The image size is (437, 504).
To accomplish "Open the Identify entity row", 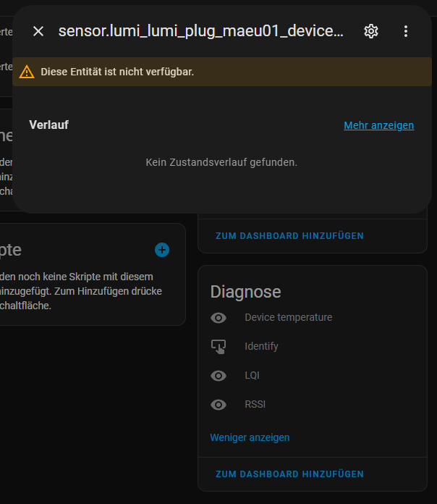I will [x=313, y=346].
